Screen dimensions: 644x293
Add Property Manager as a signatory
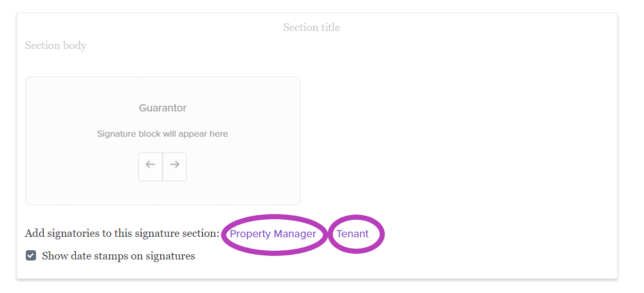click(x=273, y=234)
